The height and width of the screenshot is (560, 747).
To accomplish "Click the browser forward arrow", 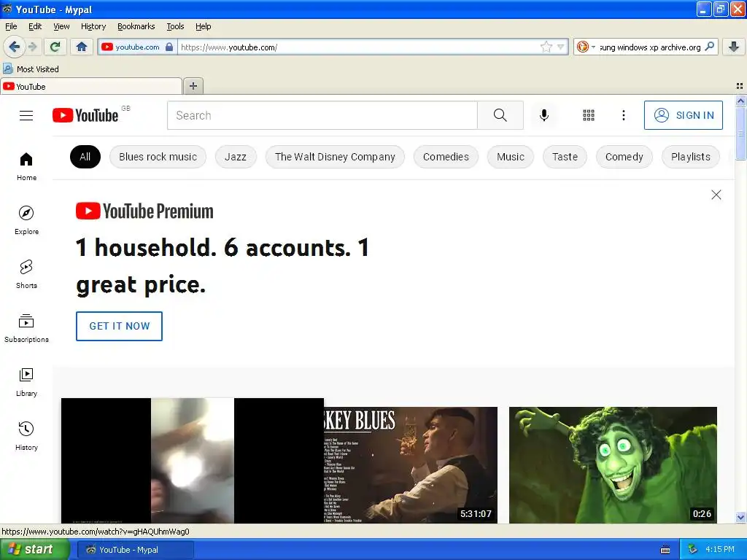I will pyautogui.click(x=32, y=47).
